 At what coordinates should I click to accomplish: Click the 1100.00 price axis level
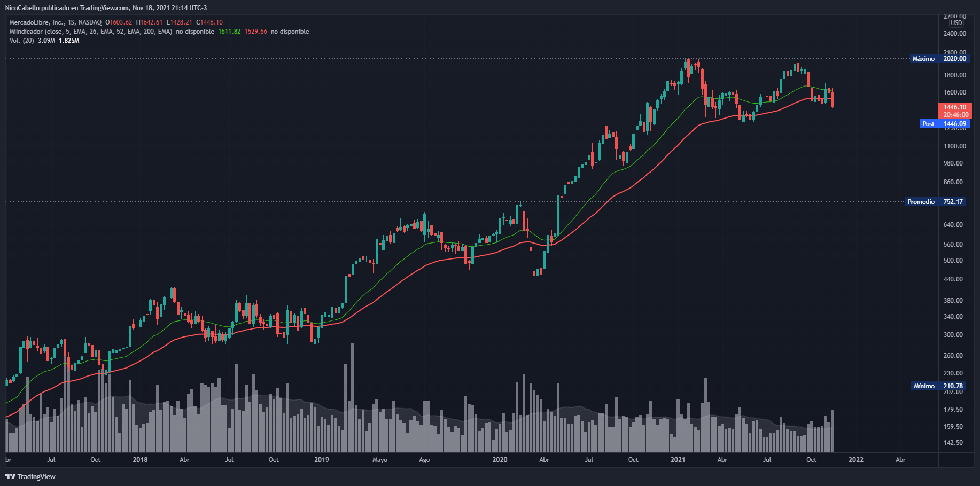point(955,146)
